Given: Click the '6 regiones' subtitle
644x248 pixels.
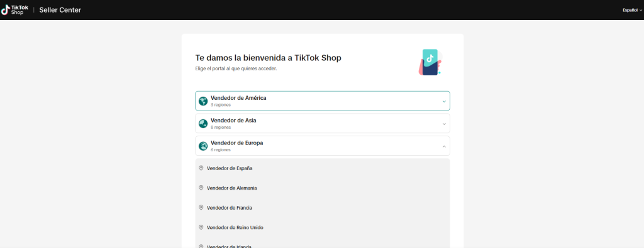Looking at the screenshot, I should (x=221, y=150).
